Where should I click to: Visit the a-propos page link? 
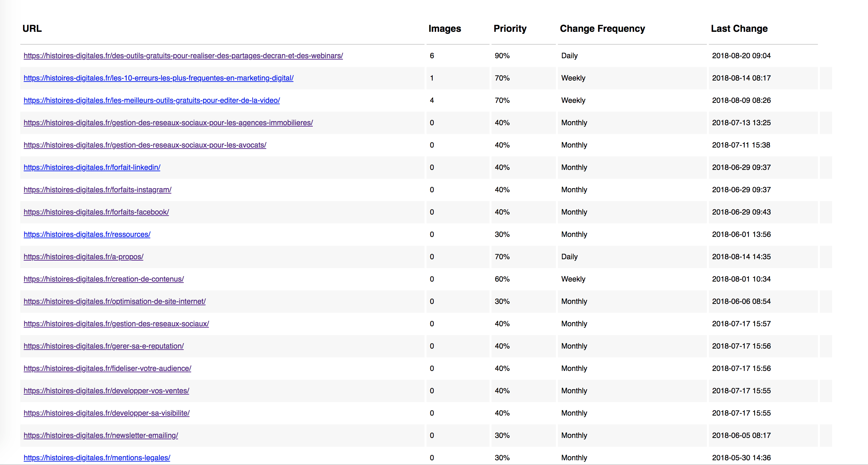84,257
